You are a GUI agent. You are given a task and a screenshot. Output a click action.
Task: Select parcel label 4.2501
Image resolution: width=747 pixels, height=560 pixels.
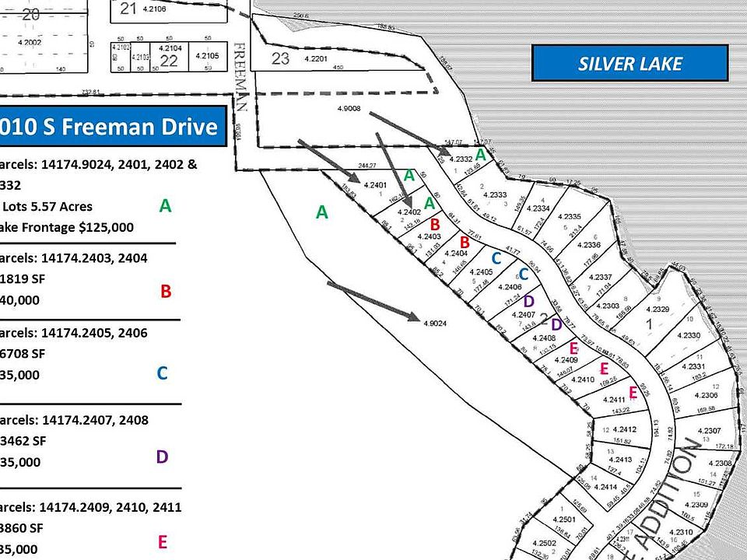click(564, 520)
